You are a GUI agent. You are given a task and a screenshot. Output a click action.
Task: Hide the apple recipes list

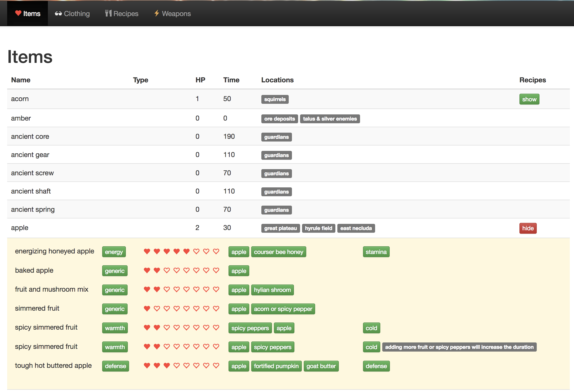(x=528, y=229)
